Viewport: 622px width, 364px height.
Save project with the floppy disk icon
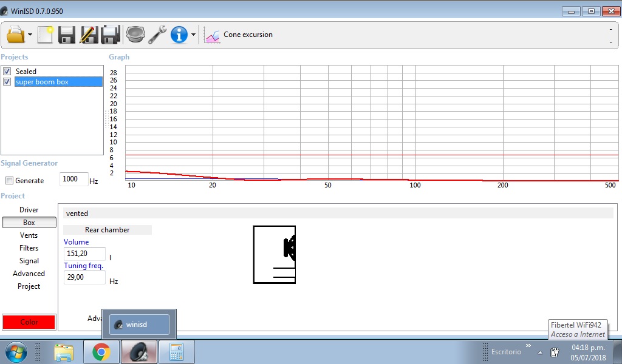[67, 35]
